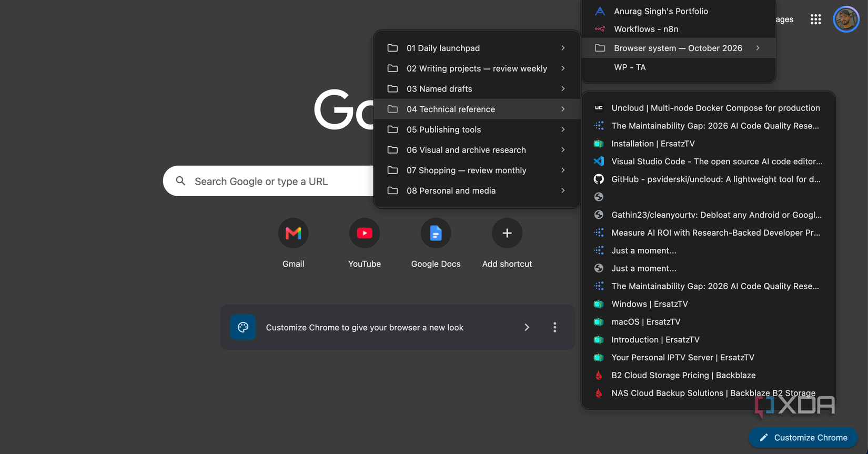
Task: Open NAS Cloud Backup Solutions Backblaze bookmark
Action: pyautogui.click(x=708, y=393)
